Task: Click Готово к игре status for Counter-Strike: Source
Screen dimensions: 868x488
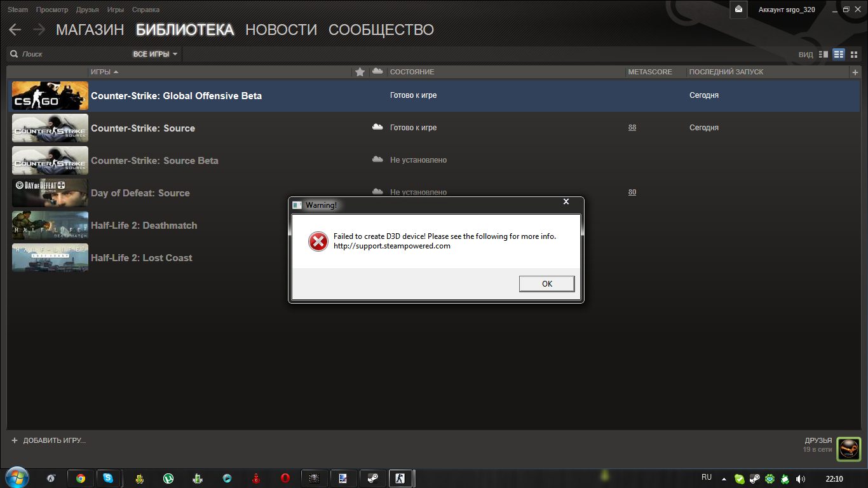Action: 413,128
